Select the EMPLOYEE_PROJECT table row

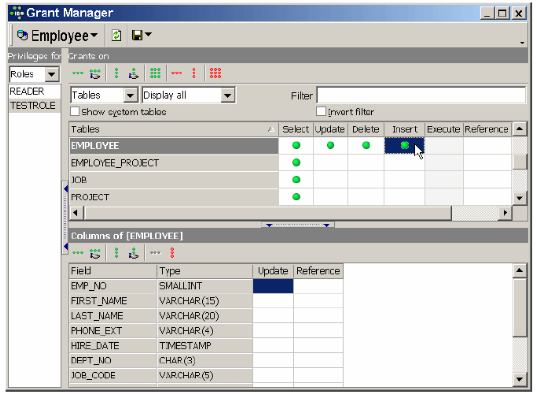pyautogui.click(x=174, y=162)
